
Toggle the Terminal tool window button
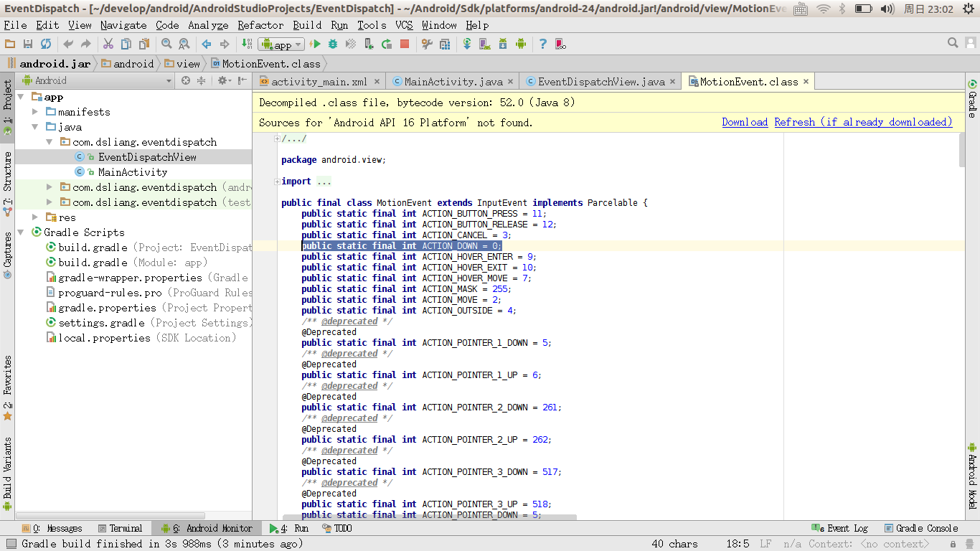click(x=120, y=528)
